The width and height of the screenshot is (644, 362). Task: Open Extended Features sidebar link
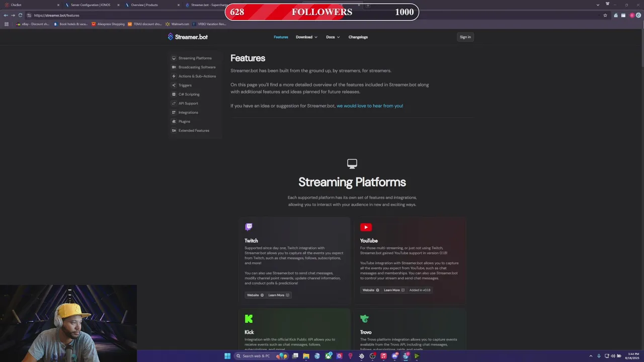click(x=194, y=130)
